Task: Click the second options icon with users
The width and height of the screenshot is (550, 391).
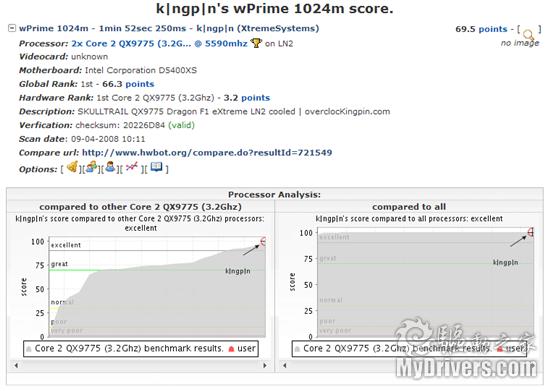Action: click(x=92, y=167)
